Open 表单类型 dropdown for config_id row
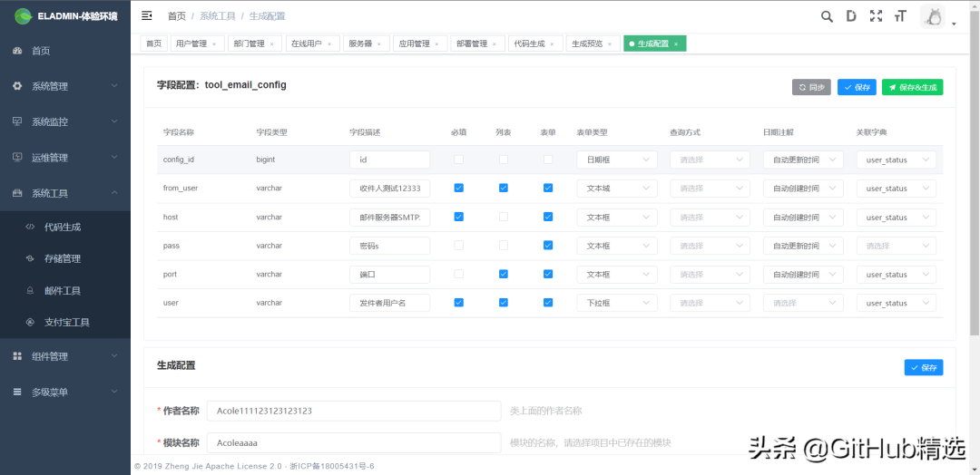The width and height of the screenshot is (980, 475). tap(617, 160)
